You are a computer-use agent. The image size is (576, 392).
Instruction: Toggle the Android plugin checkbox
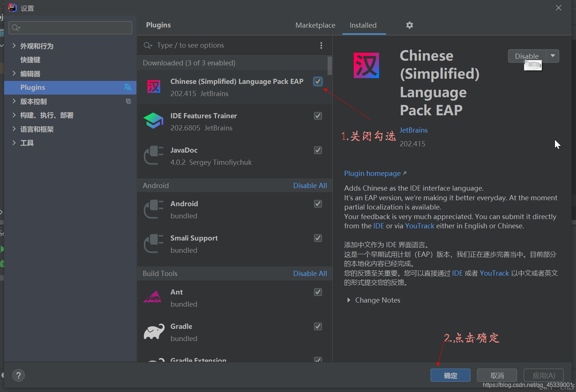(x=318, y=204)
